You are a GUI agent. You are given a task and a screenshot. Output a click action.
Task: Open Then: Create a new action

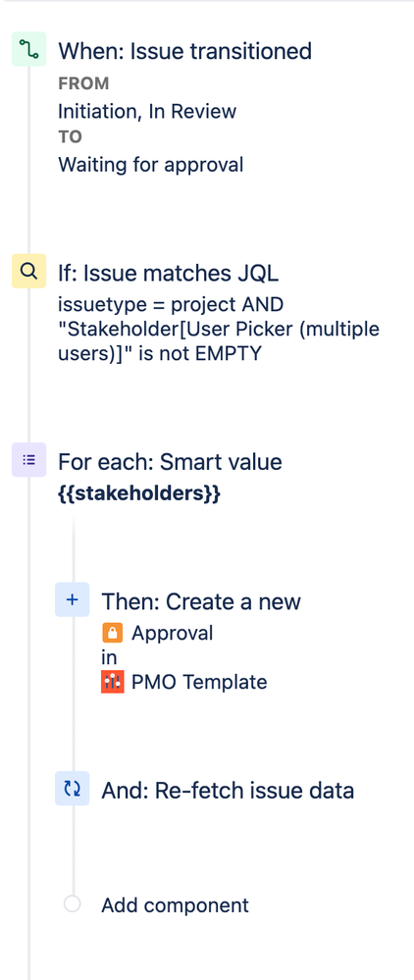click(201, 601)
